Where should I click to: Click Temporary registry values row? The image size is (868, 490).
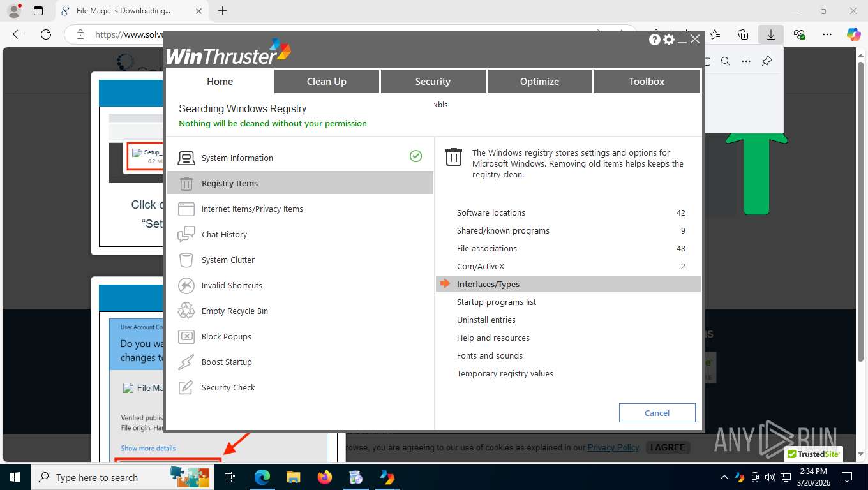(568, 373)
